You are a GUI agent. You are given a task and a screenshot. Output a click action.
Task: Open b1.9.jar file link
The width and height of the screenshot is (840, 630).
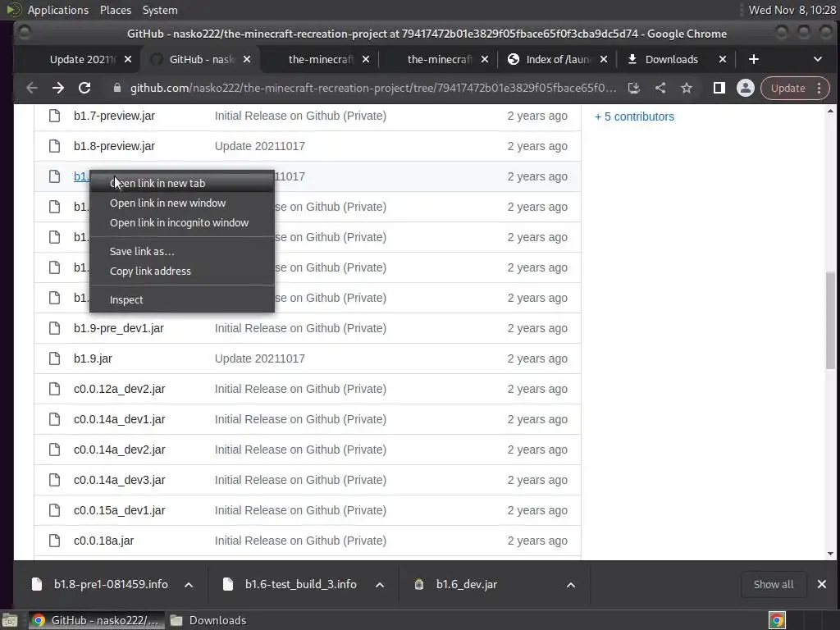(93, 359)
